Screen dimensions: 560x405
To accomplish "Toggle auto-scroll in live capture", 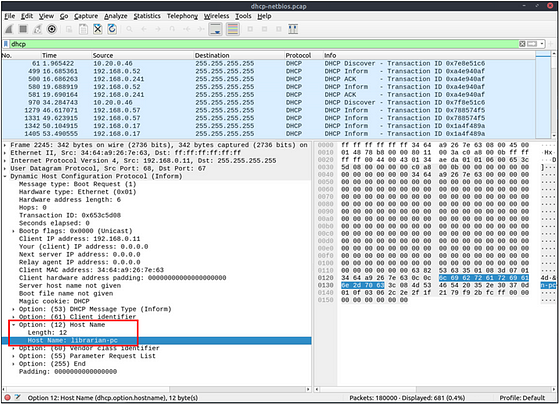I will [215, 29].
